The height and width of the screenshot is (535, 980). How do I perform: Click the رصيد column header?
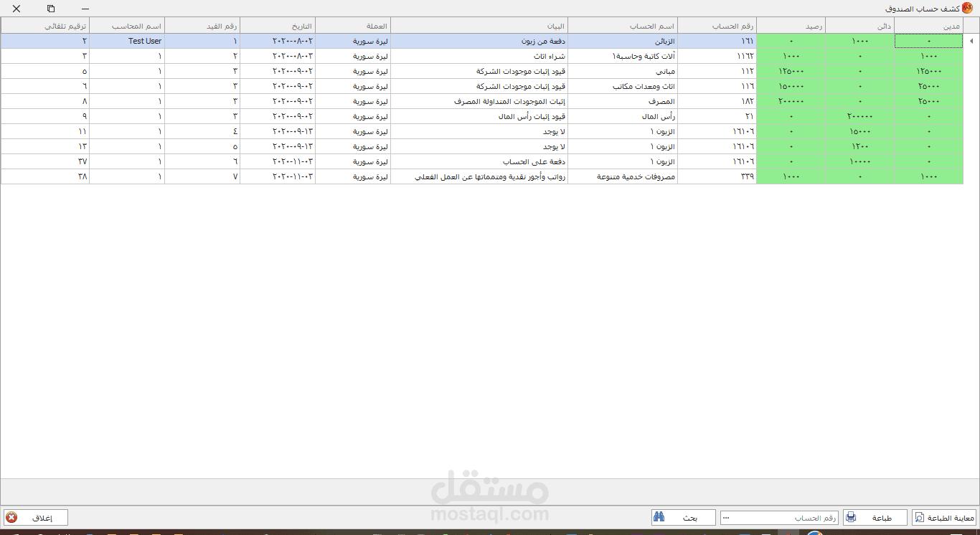791,26
